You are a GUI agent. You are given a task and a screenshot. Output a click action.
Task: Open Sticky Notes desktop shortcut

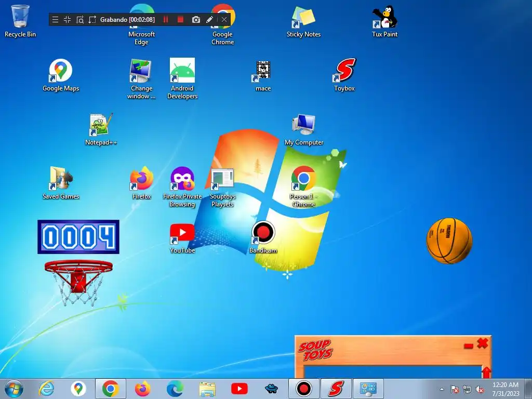click(x=303, y=21)
